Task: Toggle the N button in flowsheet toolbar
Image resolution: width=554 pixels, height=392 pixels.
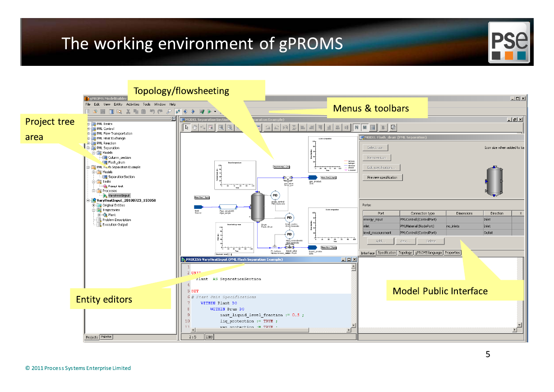Action: (356, 128)
